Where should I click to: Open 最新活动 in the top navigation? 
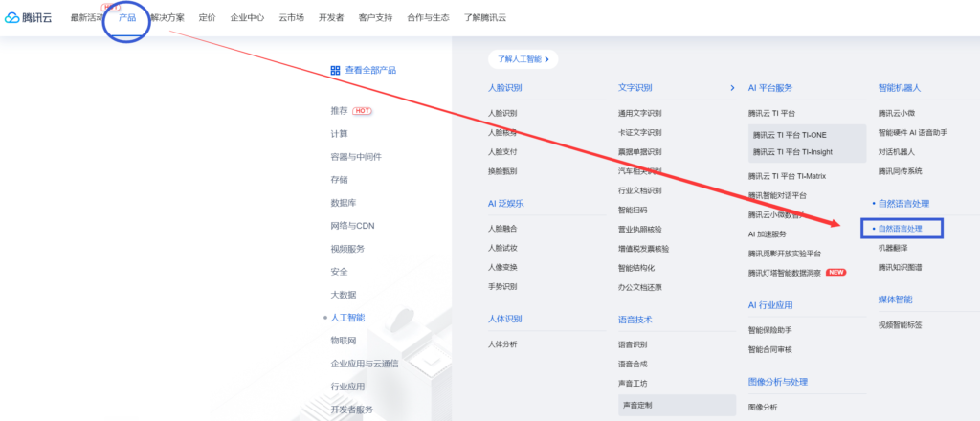coord(87,17)
